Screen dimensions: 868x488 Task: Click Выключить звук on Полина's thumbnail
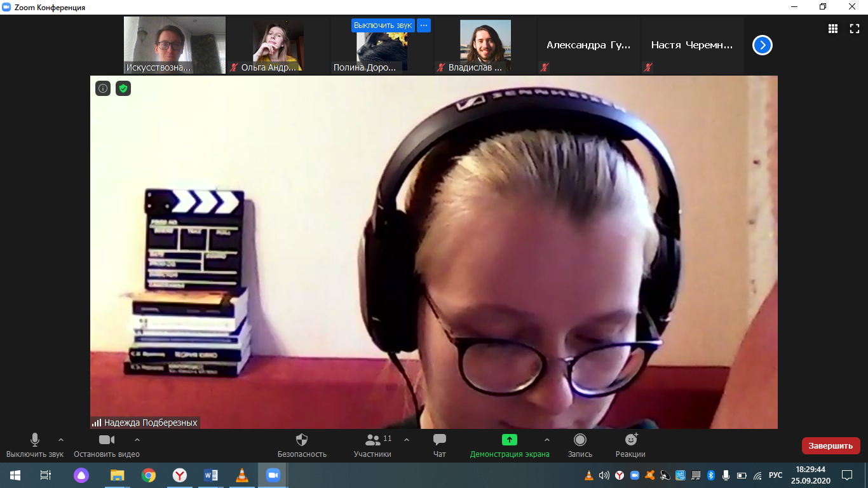click(383, 25)
